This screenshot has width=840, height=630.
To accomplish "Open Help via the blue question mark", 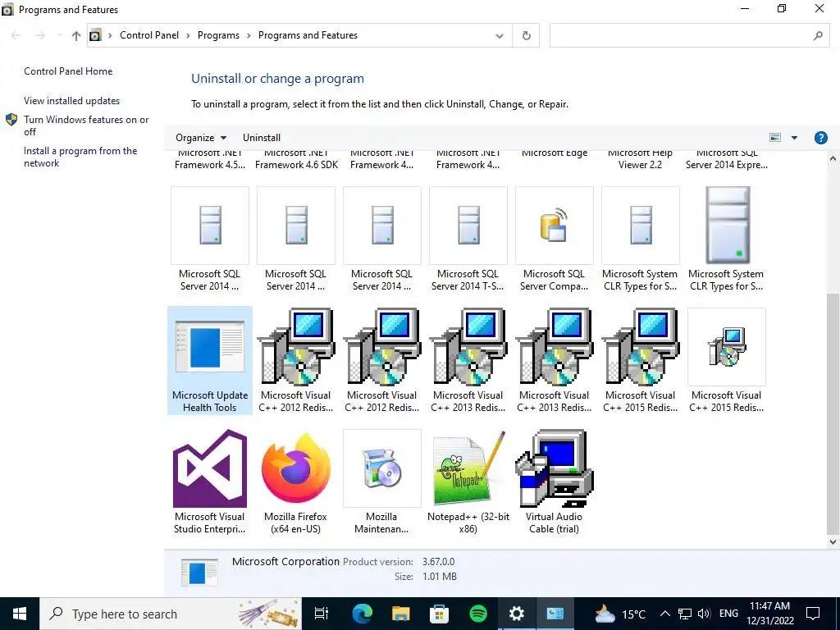I will coord(820,138).
